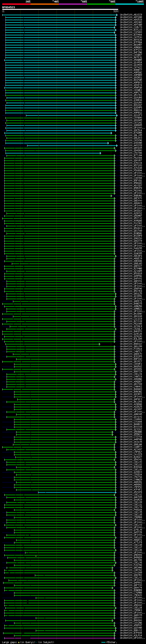Click label UniRef100_Q75CJ5

(131, 530)
